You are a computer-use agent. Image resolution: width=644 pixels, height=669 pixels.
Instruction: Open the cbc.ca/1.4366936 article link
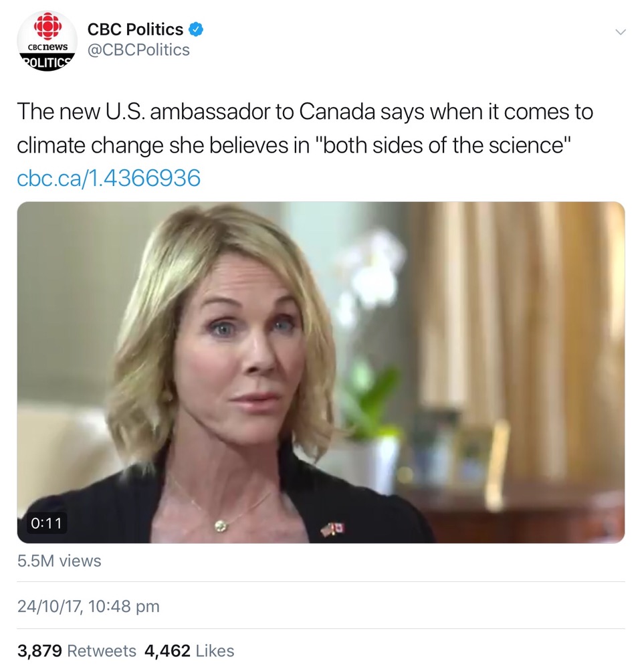pos(108,177)
